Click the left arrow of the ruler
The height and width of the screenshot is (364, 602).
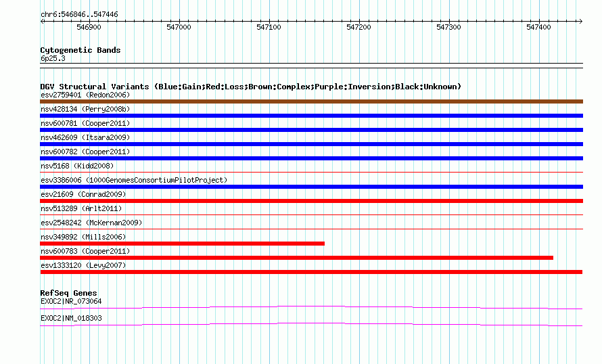click(x=42, y=21)
